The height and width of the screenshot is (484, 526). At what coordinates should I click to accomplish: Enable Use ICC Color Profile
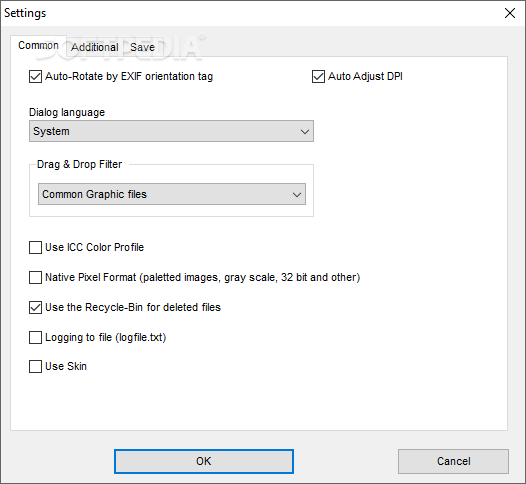point(35,248)
